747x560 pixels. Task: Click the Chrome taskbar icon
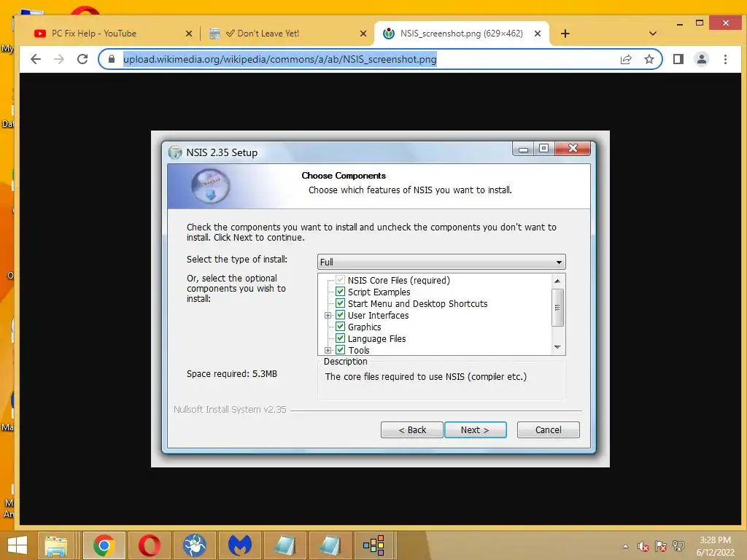coord(104,545)
